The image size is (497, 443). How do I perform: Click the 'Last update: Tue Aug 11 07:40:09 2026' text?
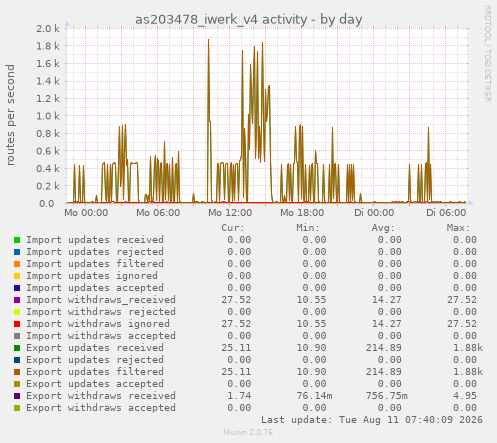click(372, 420)
